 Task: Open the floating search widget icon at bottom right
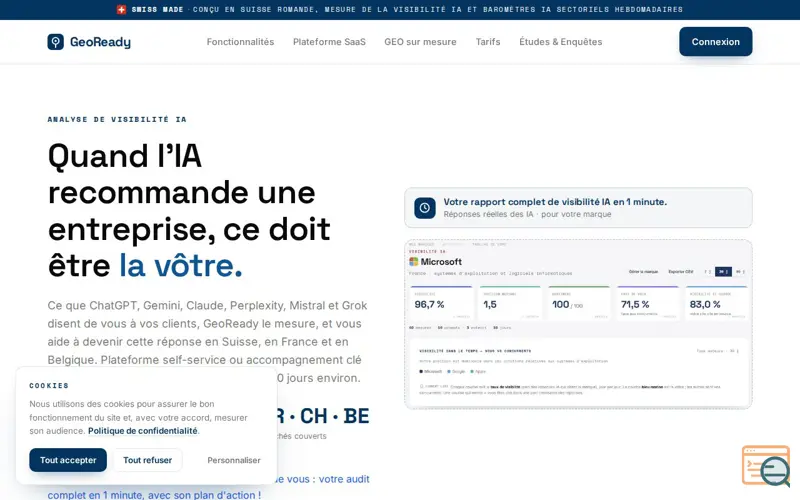[766, 466]
